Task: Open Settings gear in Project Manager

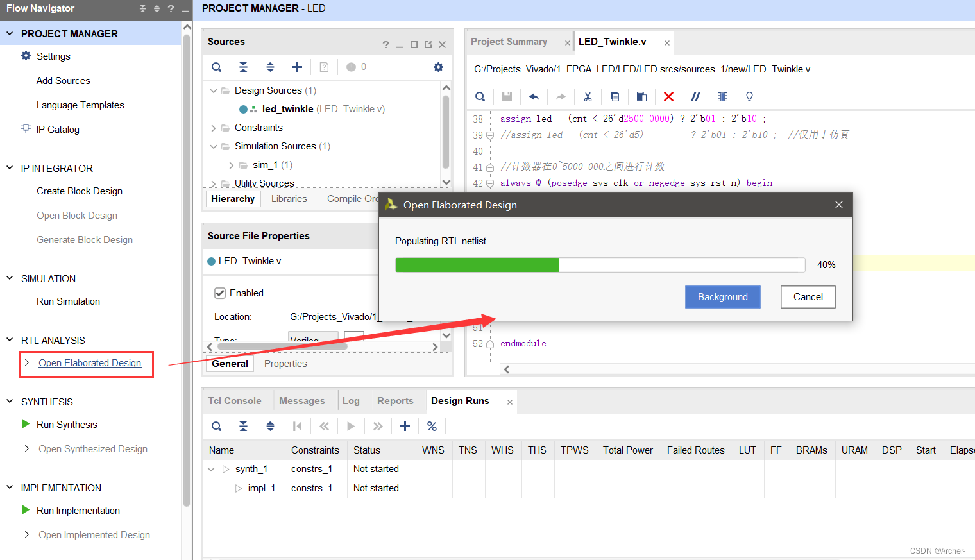Action: (x=26, y=56)
